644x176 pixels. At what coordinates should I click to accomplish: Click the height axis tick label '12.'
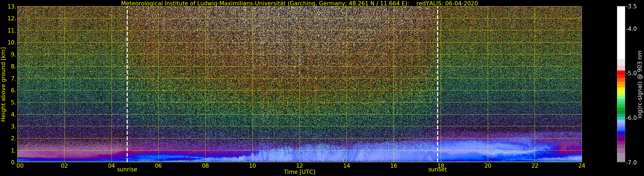point(12,18)
